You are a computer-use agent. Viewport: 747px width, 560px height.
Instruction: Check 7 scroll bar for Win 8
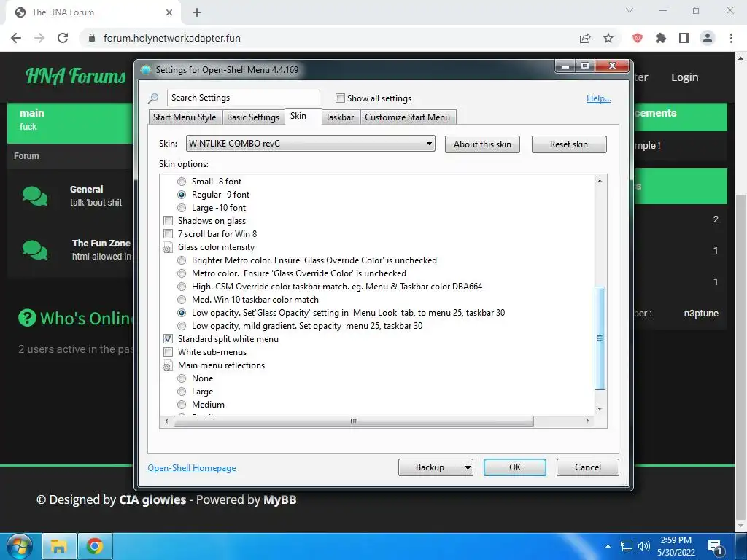pos(168,234)
